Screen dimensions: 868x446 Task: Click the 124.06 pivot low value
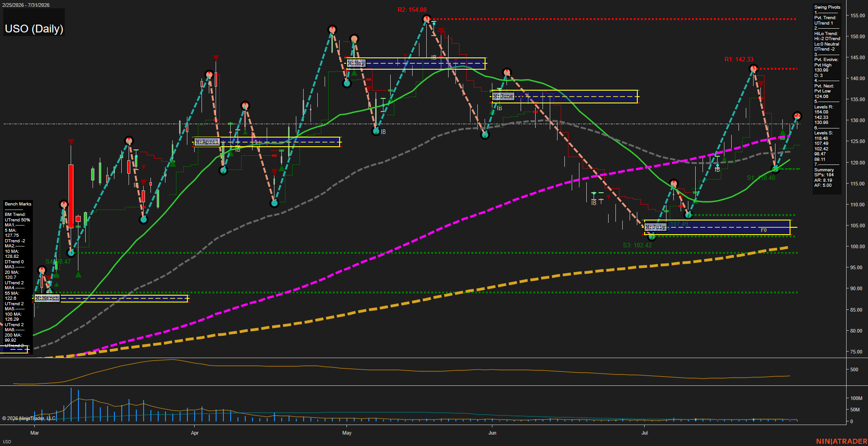pos(821,96)
